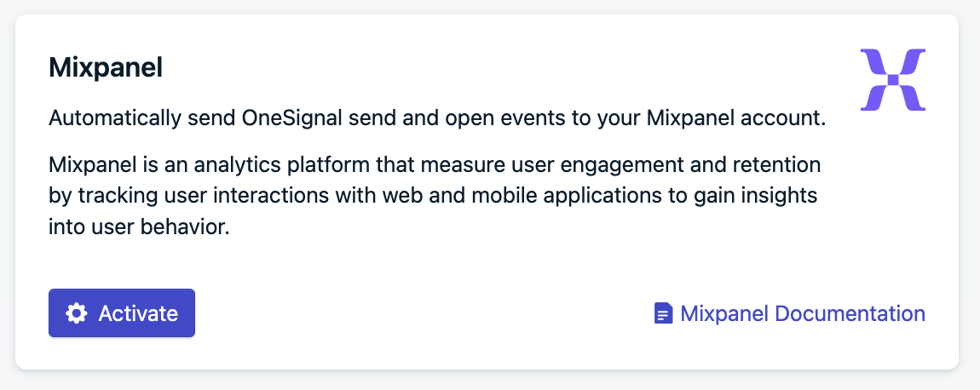The height and width of the screenshot is (390, 980).
Task: Click the text line "into user behavior."
Action: pos(140,227)
